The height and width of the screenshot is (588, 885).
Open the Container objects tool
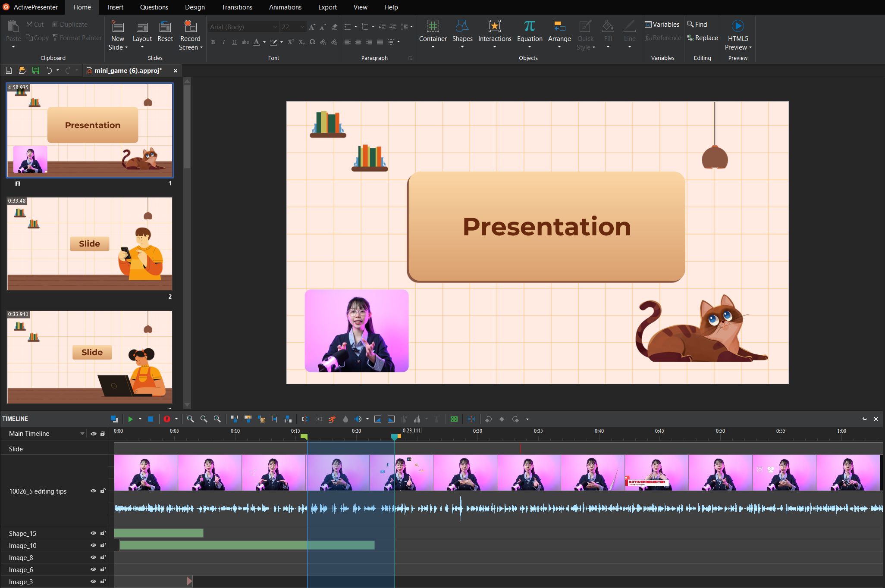433,34
